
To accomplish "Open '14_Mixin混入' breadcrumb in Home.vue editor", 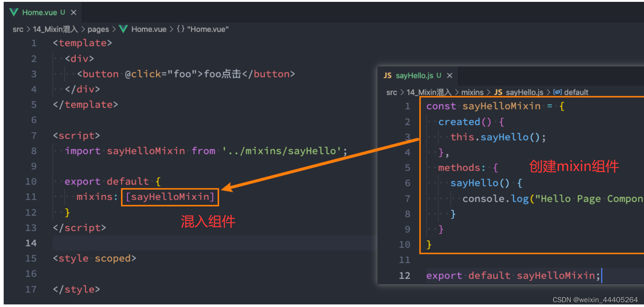I will point(56,29).
